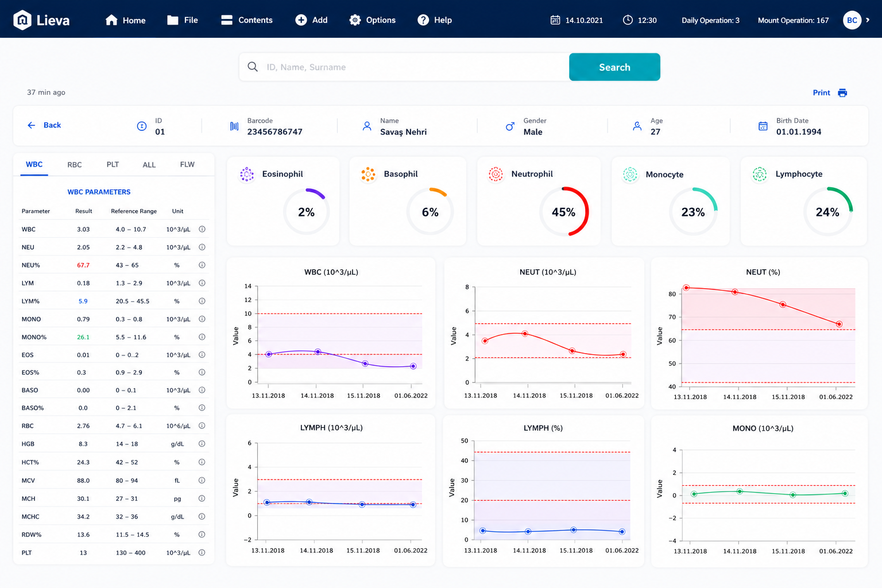Switch to the FLW tab
The height and width of the screenshot is (588, 882).
187,165
